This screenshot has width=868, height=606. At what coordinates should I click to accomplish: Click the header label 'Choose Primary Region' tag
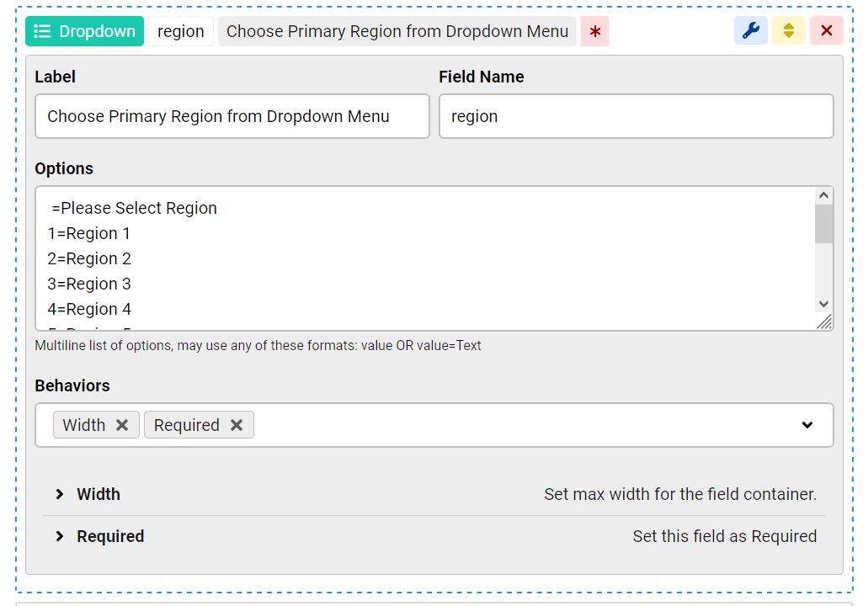[x=397, y=31]
